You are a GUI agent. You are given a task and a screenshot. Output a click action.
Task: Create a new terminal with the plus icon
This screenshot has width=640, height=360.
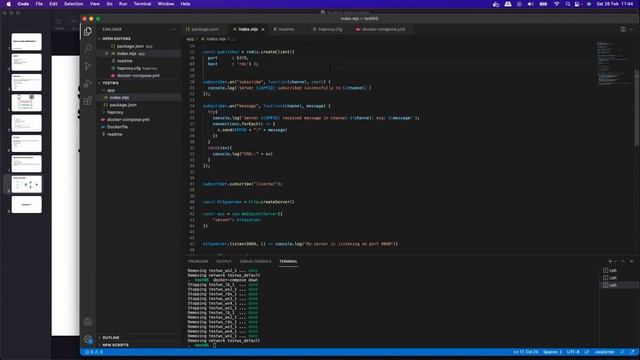coord(610,261)
